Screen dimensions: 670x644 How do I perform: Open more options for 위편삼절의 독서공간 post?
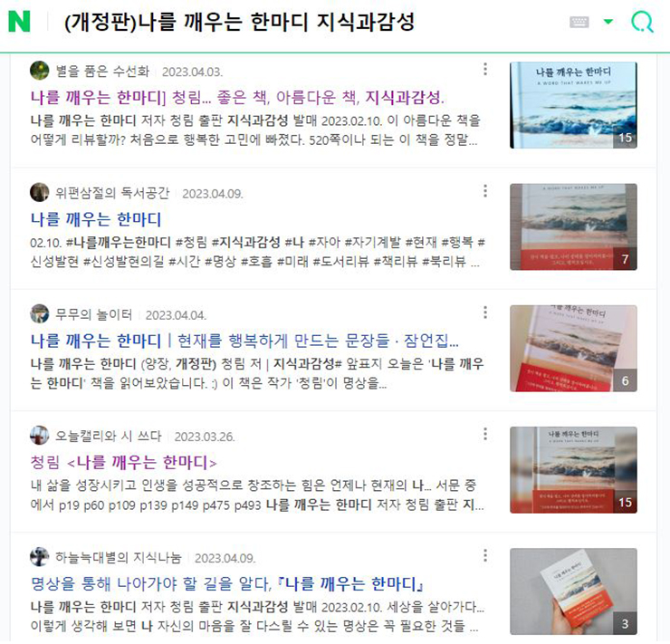(x=485, y=190)
